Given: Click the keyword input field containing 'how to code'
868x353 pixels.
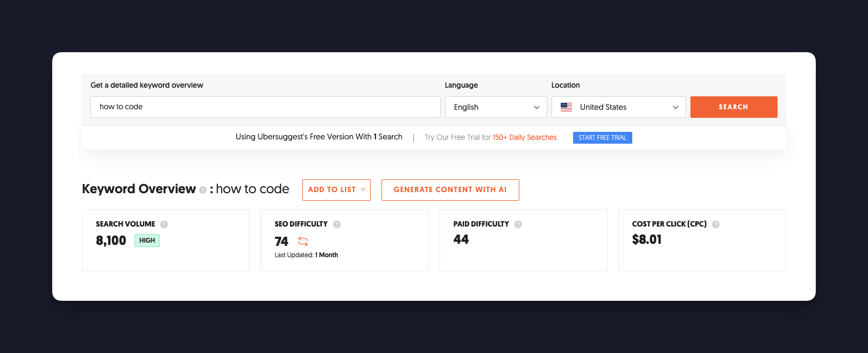Looking at the screenshot, I should pyautogui.click(x=265, y=107).
